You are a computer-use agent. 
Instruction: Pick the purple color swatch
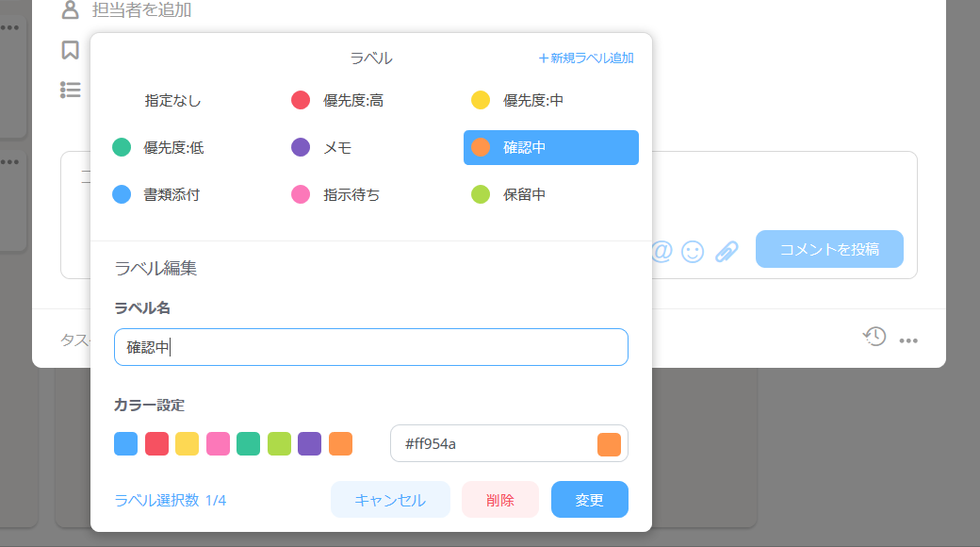coord(310,443)
